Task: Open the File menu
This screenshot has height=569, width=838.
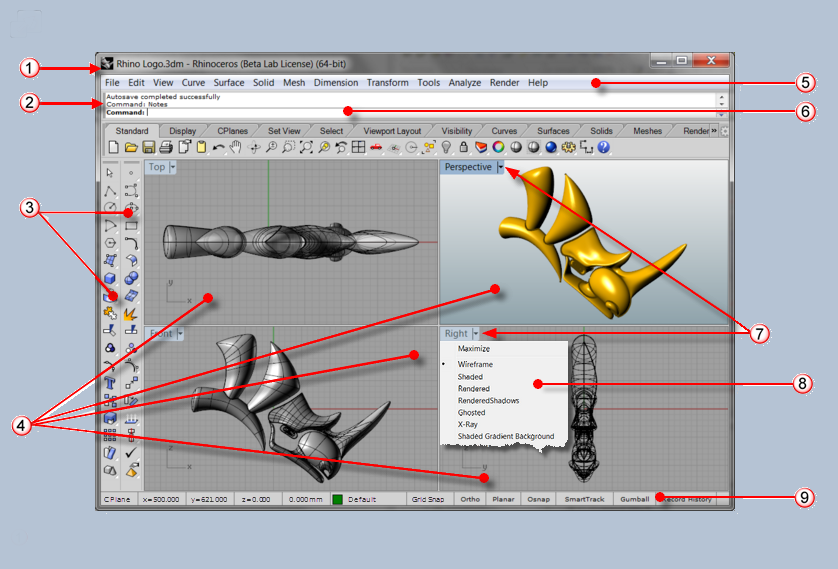Action: [x=112, y=83]
